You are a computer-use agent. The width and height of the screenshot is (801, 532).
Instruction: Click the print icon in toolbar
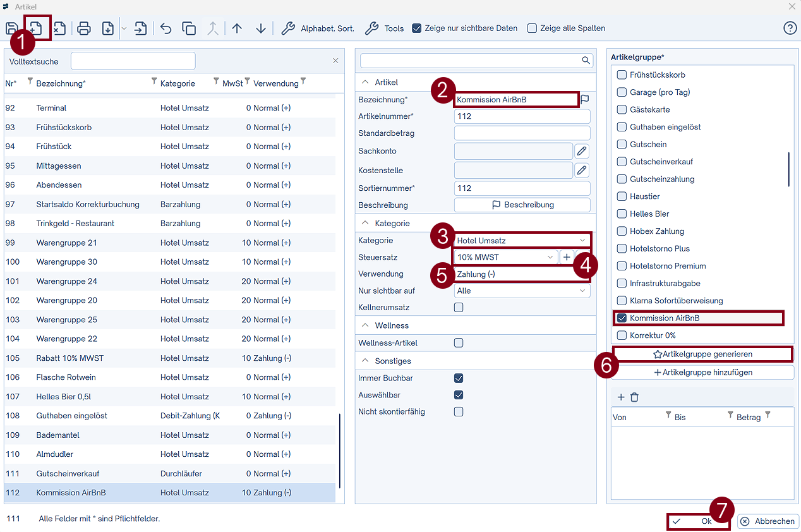click(84, 28)
